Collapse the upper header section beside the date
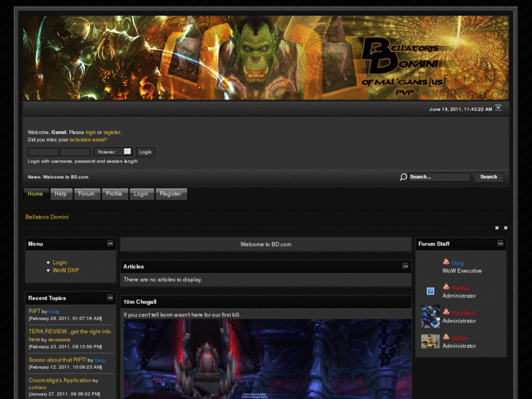This screenshot has width=532, height=399. [x=498, y=108]
